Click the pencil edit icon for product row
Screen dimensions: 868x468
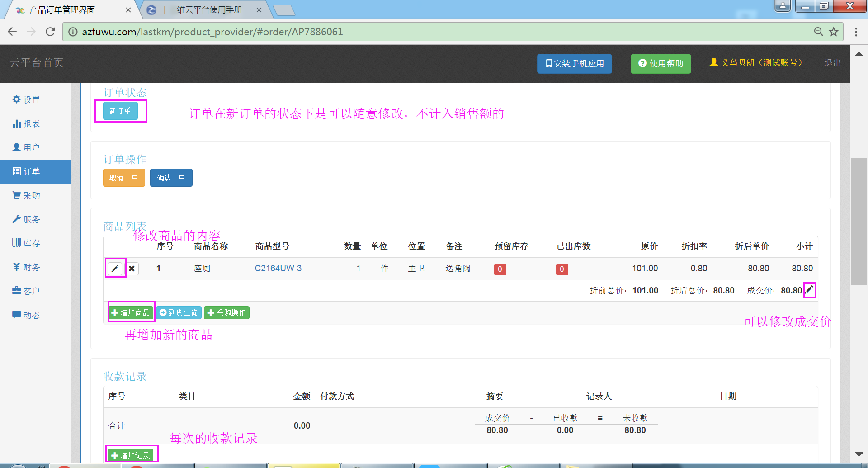click(115, 268)
